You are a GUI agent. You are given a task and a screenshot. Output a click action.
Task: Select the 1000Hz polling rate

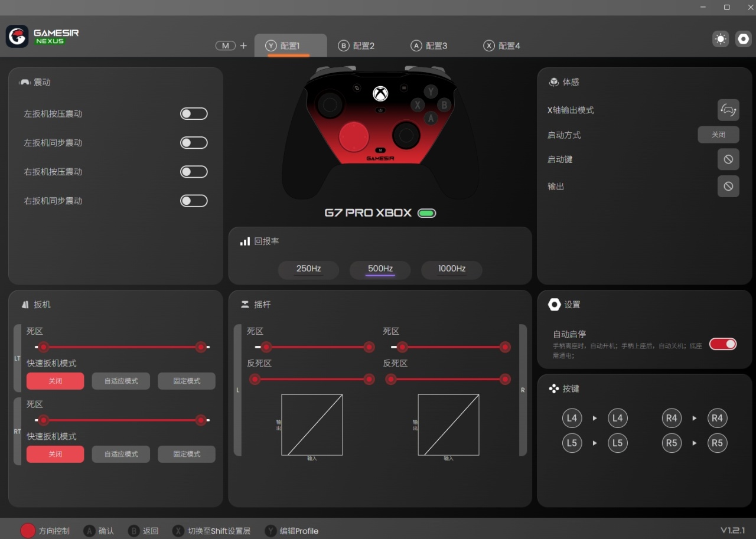pos(452,269)
